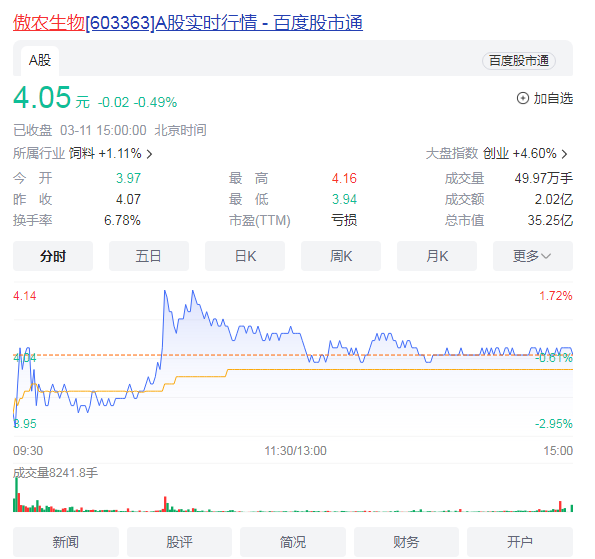Click the 15:00 time axis label
This screenshot has height=559, width=595.
tap(558, 451)
